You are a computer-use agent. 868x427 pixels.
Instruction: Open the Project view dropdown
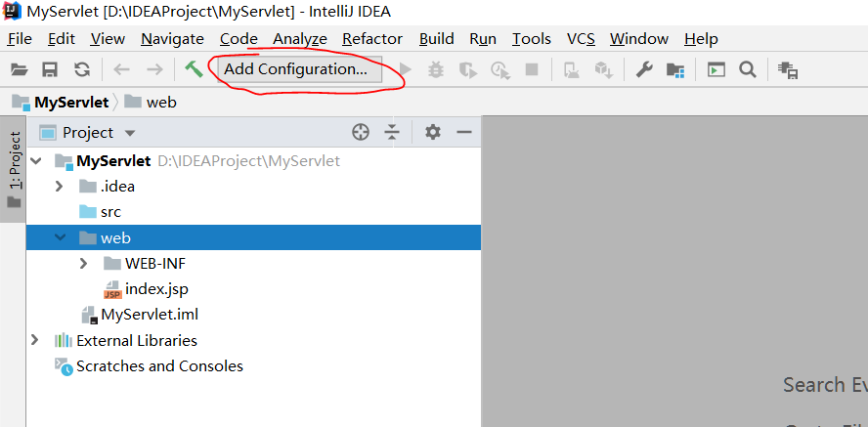[x=130, y=133]
